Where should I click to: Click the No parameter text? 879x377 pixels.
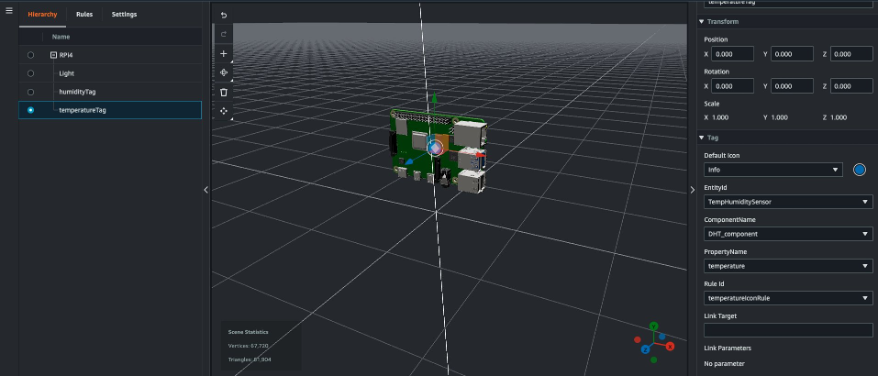724,364
